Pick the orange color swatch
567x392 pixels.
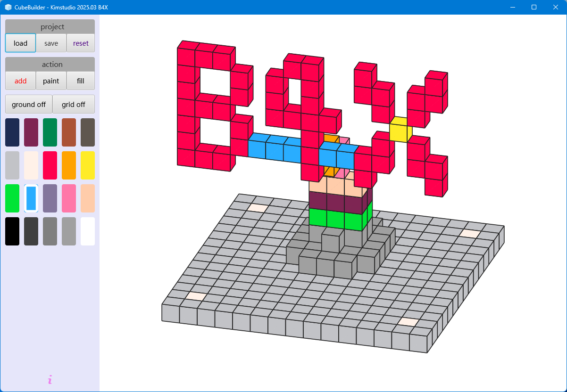pyautogui.click(x=69, y=165)
